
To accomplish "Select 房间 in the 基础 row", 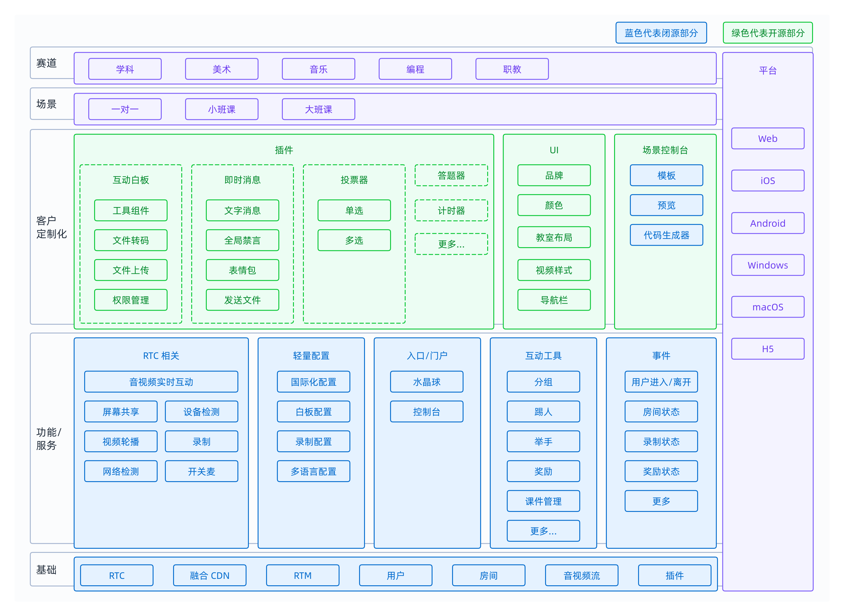I will [489, 575].
